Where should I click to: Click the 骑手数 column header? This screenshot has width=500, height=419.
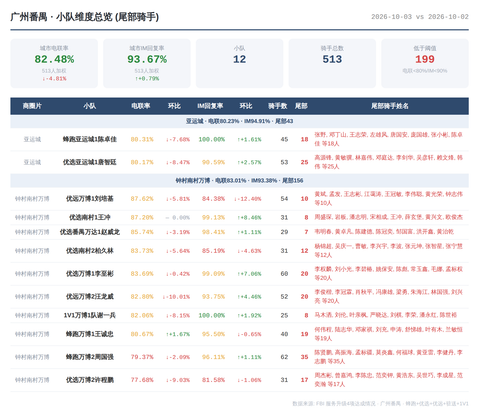point(277,106)
